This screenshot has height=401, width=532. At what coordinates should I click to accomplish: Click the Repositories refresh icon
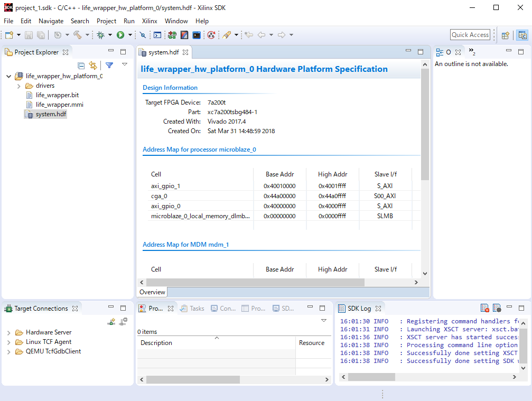[x=211, y=35]
